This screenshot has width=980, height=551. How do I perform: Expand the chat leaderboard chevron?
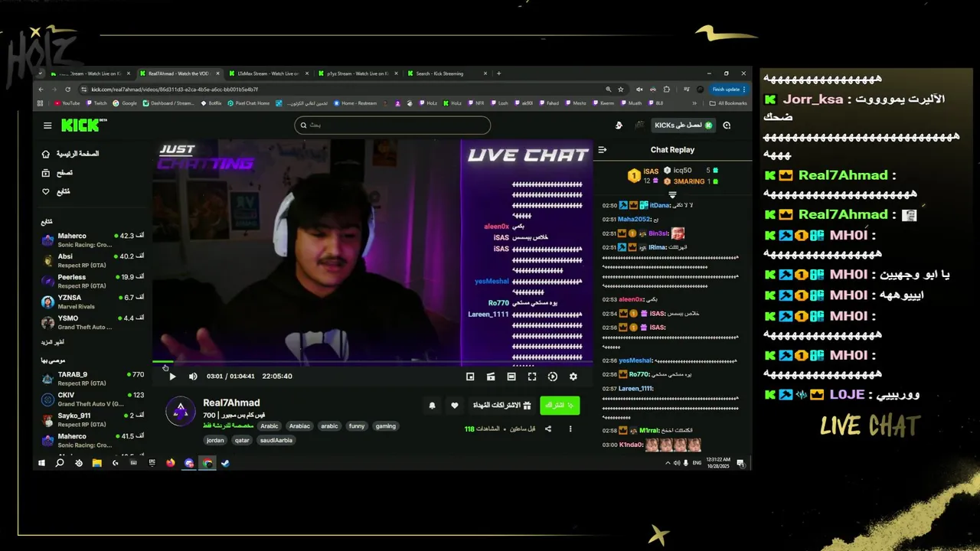pyautogui.click(x=672, y=194)
